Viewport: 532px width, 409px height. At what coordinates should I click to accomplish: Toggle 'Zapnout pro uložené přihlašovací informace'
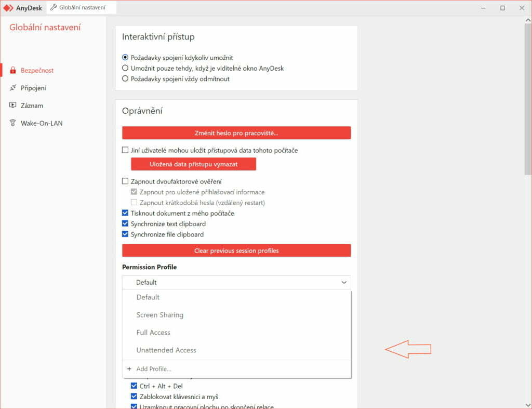[x=134, y=192]
